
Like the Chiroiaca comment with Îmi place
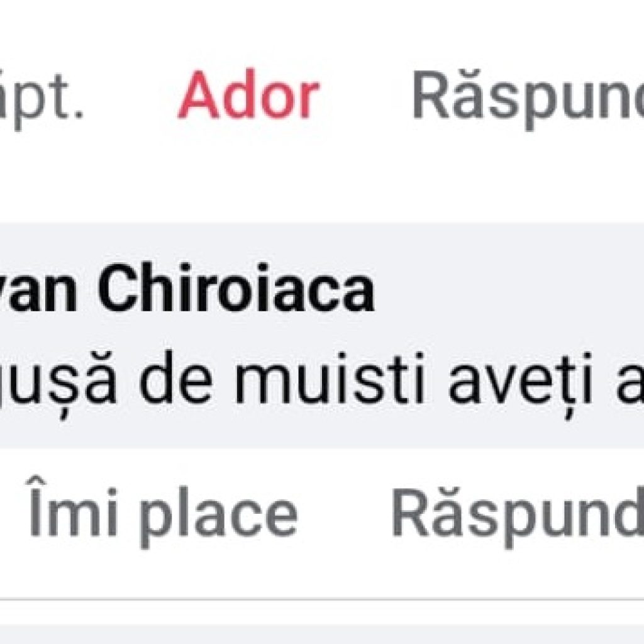pyautogui.click(x=163, y=512)
